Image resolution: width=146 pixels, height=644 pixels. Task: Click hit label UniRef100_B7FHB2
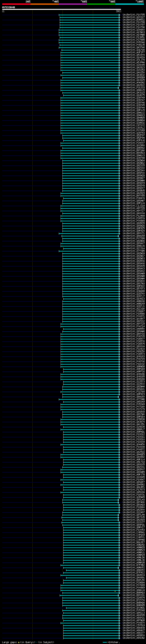tap(134, 565)
